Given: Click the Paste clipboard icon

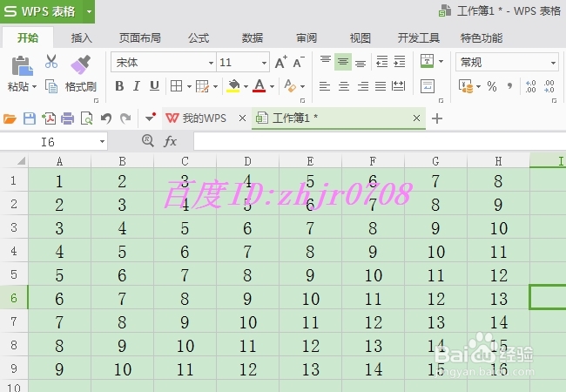Looking at the screenshot, I should pyautogui.click(x=22, y=65).
